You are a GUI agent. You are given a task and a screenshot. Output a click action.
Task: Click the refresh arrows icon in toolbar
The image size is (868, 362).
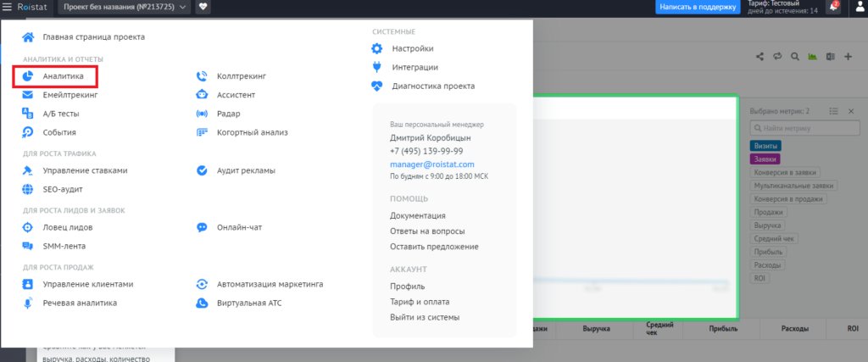pos(777,57)
